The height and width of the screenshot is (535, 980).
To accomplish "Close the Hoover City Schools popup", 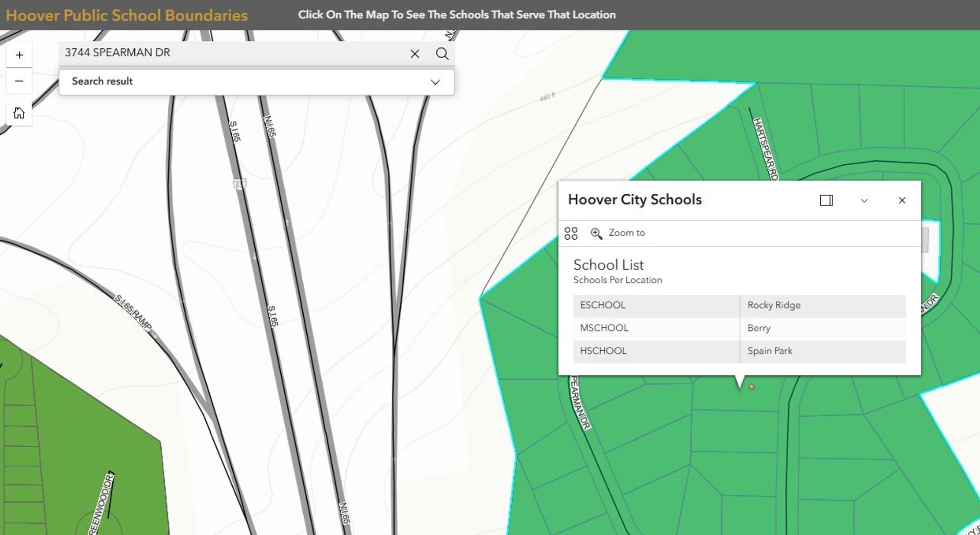I will point(902,200).
